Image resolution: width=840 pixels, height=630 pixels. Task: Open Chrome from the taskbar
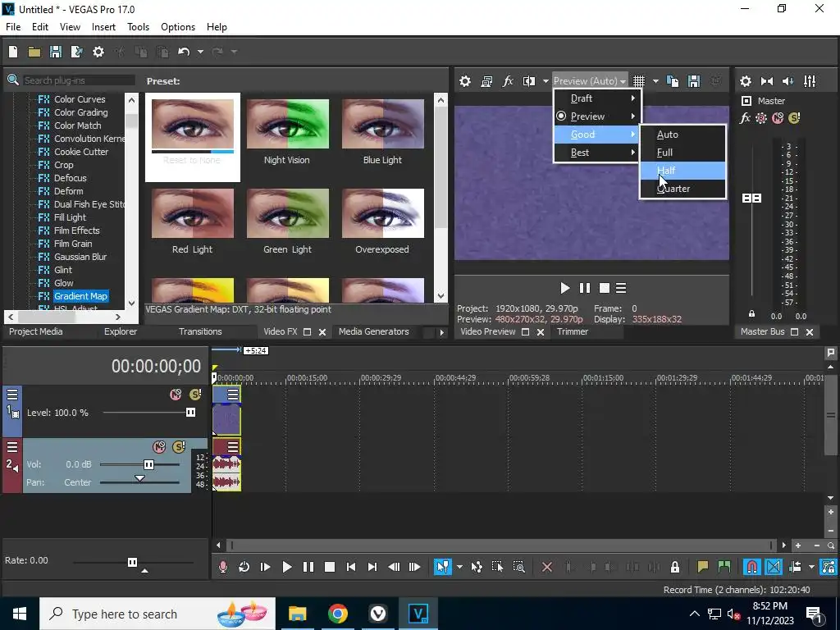click(x=337, y=614)
